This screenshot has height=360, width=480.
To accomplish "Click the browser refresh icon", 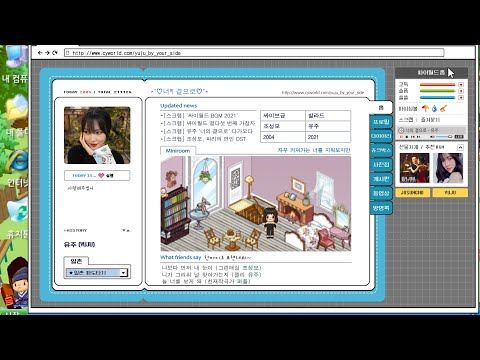I will [55, 53].
